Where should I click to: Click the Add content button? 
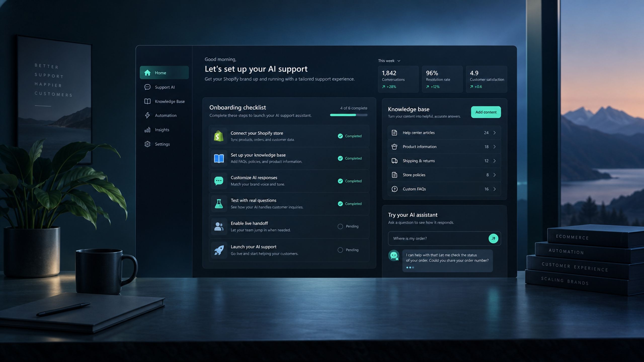click(x=486, y=112)
